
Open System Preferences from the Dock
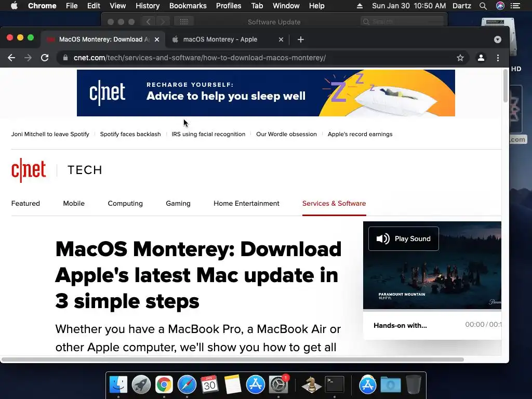point(278,384)
